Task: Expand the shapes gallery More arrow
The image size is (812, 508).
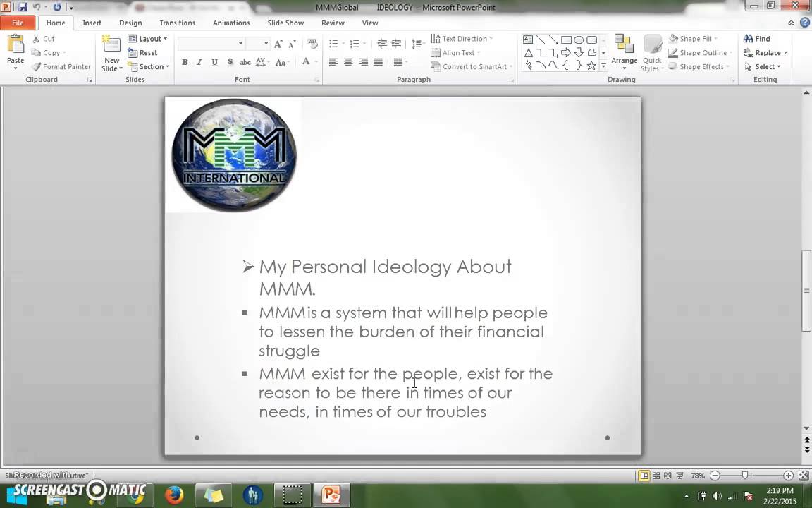Action: (603, 66)
